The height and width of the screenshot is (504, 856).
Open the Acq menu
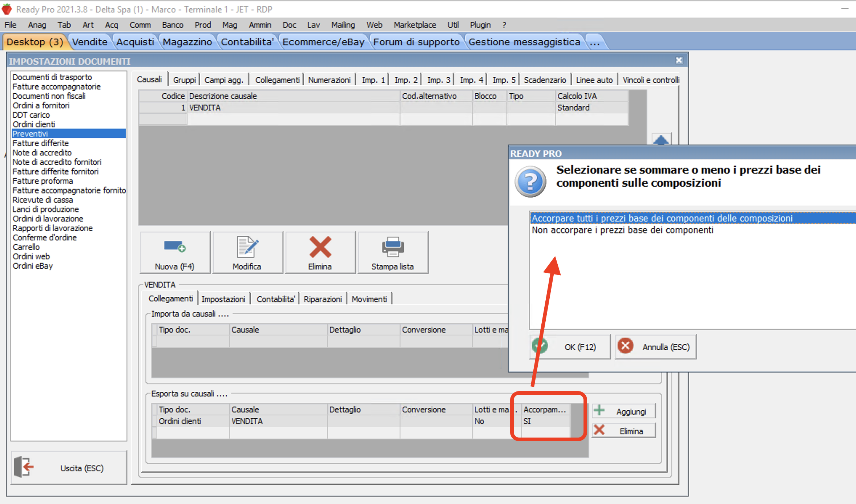pos(112,25)
